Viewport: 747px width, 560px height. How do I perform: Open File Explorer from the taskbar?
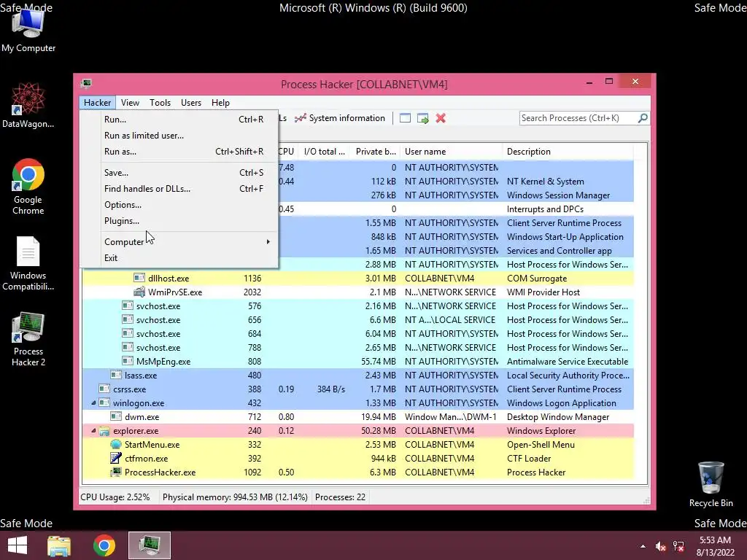[59, 545]
